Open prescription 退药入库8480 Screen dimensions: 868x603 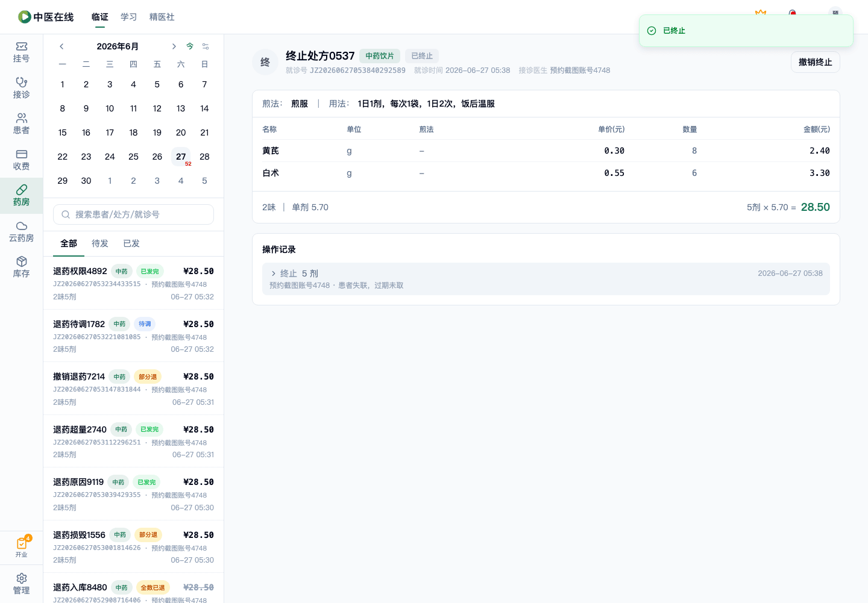coord(133,588)
